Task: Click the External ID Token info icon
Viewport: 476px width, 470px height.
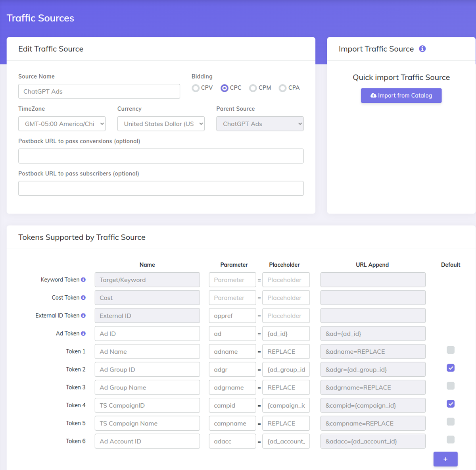Action: tap(83, 316)
